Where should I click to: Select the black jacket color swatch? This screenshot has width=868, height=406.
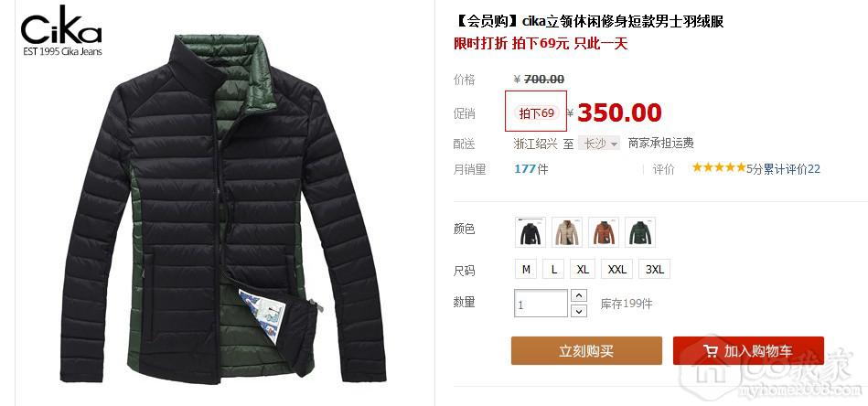(530, 232)
